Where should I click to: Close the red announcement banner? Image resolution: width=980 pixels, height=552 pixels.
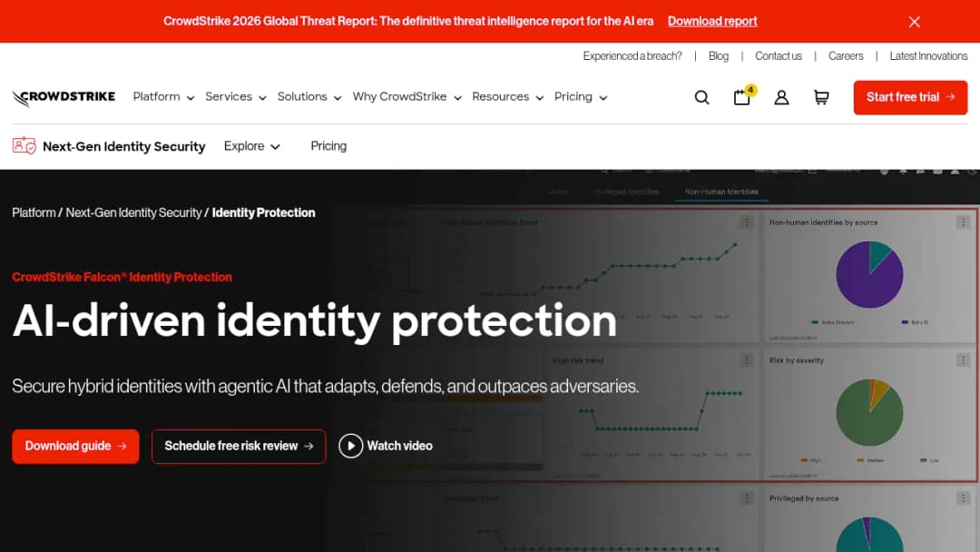point(914,22)
